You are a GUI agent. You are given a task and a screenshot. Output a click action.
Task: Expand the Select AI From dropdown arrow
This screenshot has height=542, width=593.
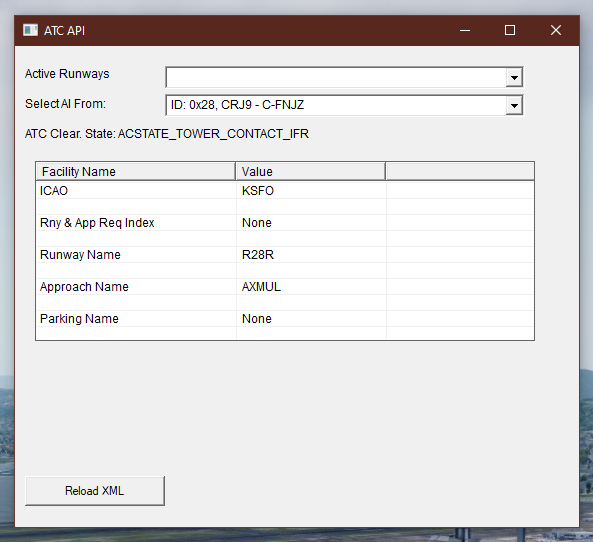tap(514, 106)
